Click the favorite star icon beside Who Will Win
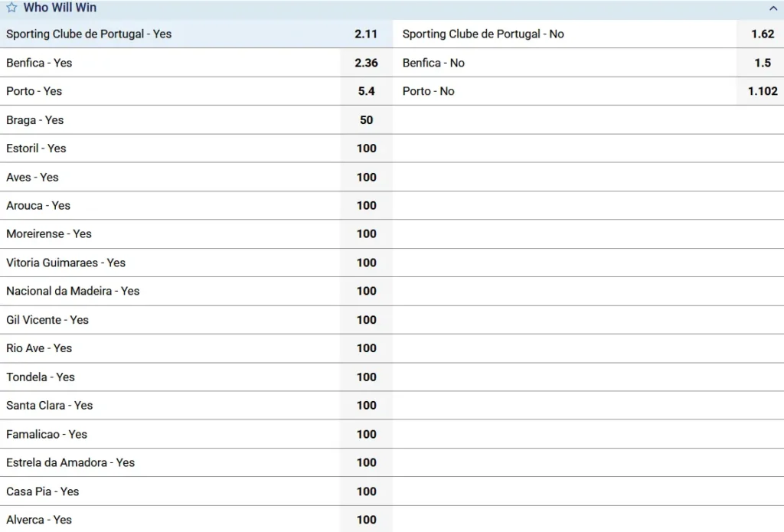This screenshot has width=784, height=532. pyautogui.click(x=11, y=8)
